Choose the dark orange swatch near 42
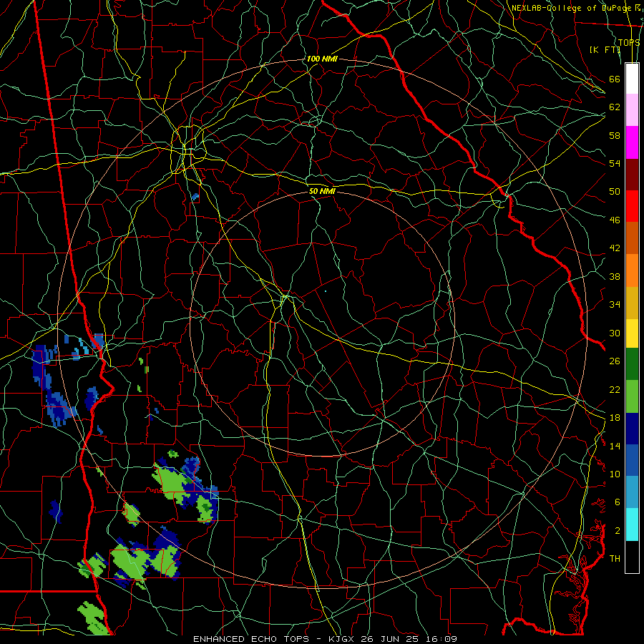644x644 pixels. tap(632, 238)
